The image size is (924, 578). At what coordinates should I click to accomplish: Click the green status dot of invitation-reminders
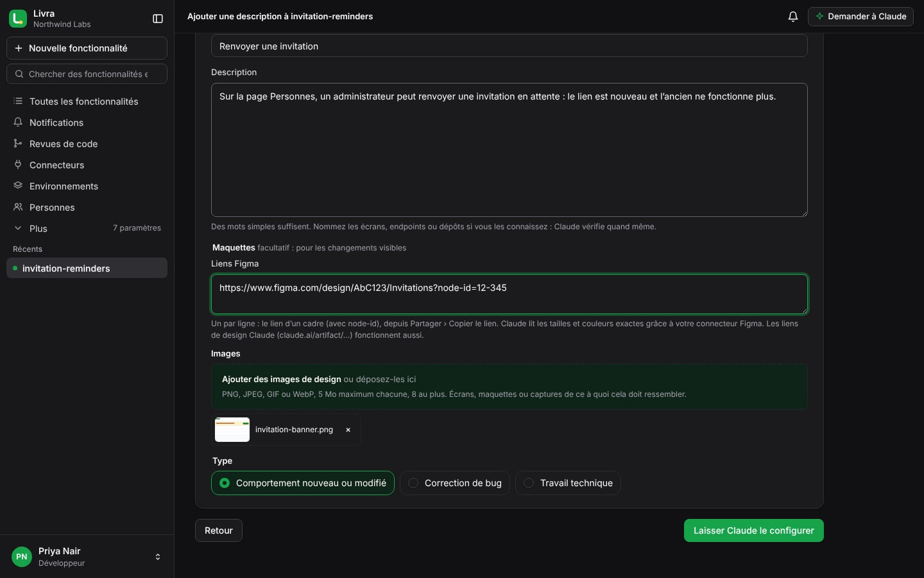[x=15, y=268]
